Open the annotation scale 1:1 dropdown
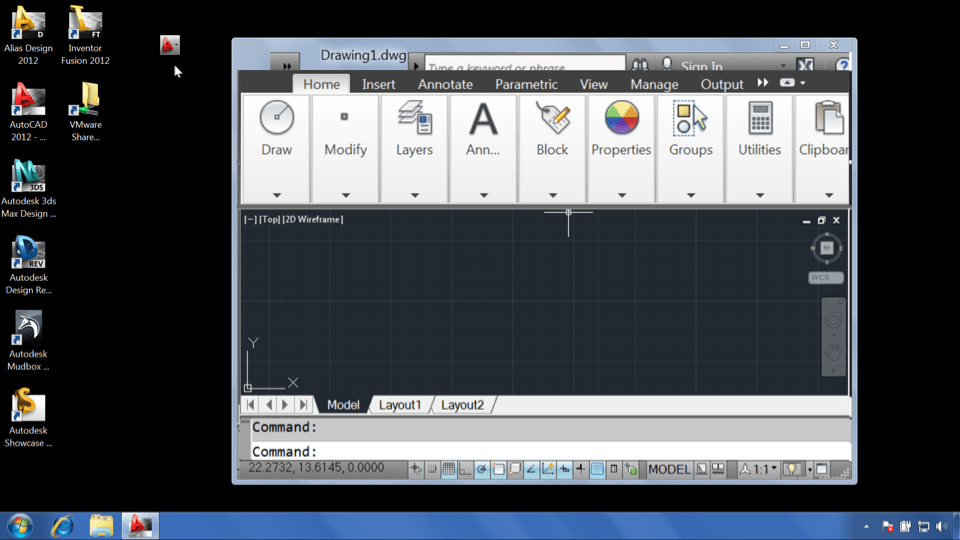The image size is (960, 540). (774, 469)
